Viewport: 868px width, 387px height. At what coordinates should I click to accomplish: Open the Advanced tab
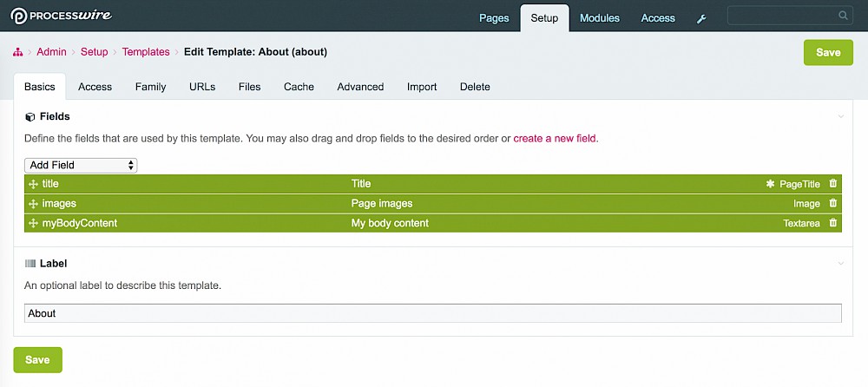(x=360, y=87)
